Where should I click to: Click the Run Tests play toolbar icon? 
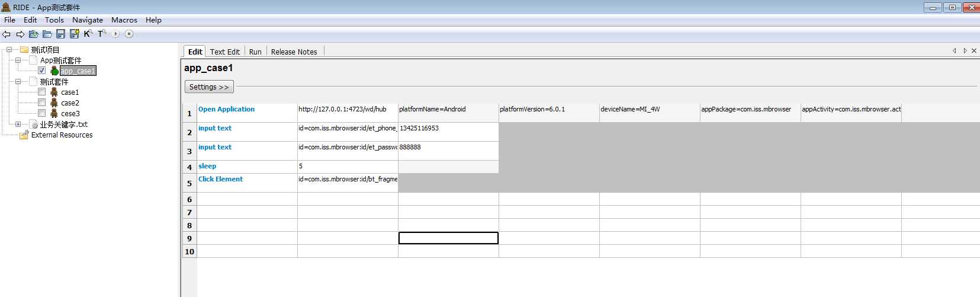pos(115,34)
